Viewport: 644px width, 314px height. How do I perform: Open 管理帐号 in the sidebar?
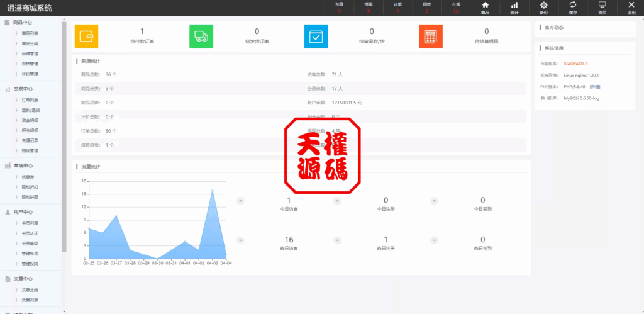30,254
